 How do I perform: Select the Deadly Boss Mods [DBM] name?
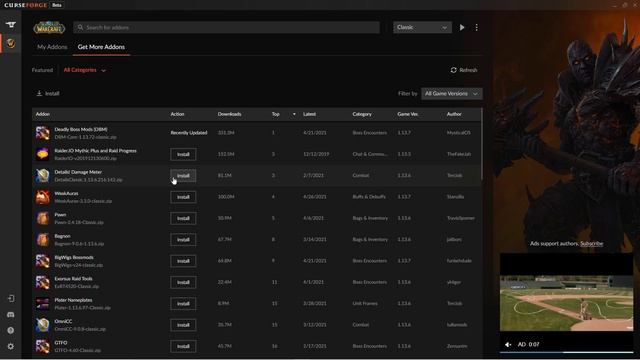pos(81,129)
